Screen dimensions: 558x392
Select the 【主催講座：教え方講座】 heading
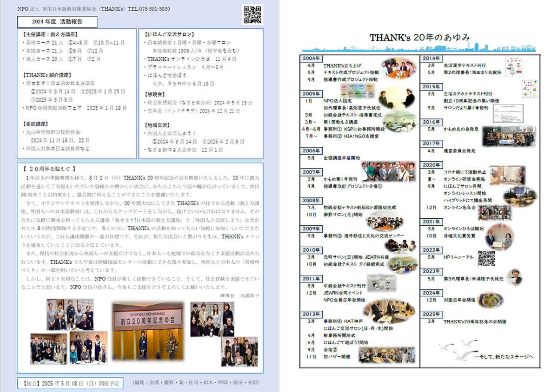coord(50,34)
